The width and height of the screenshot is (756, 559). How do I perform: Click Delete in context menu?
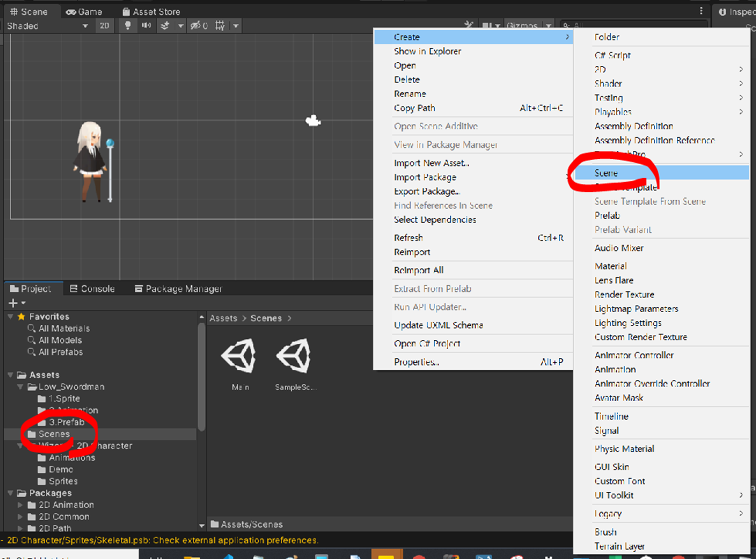click(473, 79)
